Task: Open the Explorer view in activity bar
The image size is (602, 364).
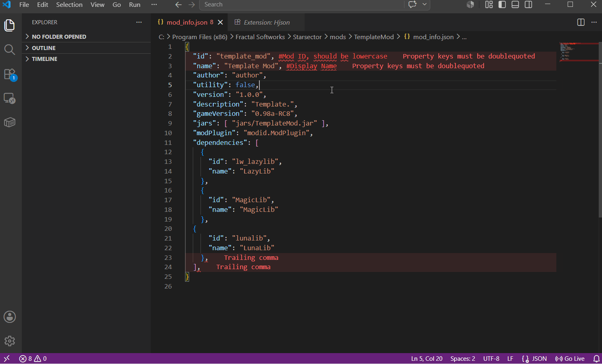Action: [x=9, y=25]
